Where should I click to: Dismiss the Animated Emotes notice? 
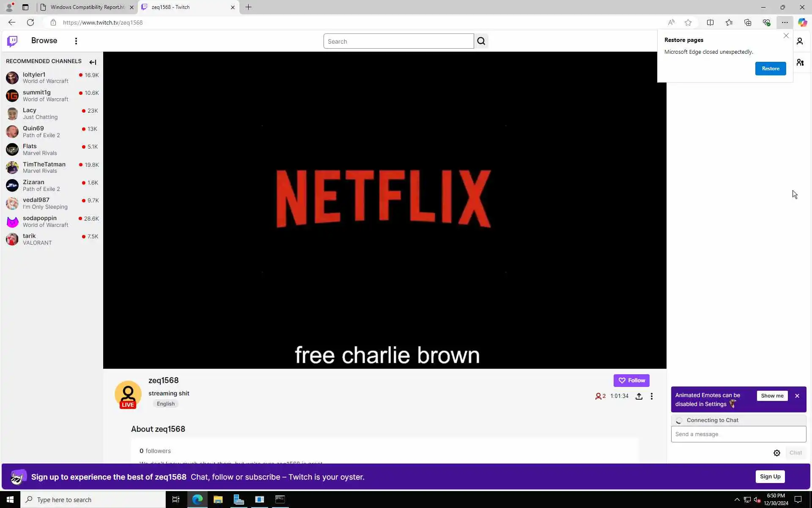pyautogui.click(x=797, y=396)
